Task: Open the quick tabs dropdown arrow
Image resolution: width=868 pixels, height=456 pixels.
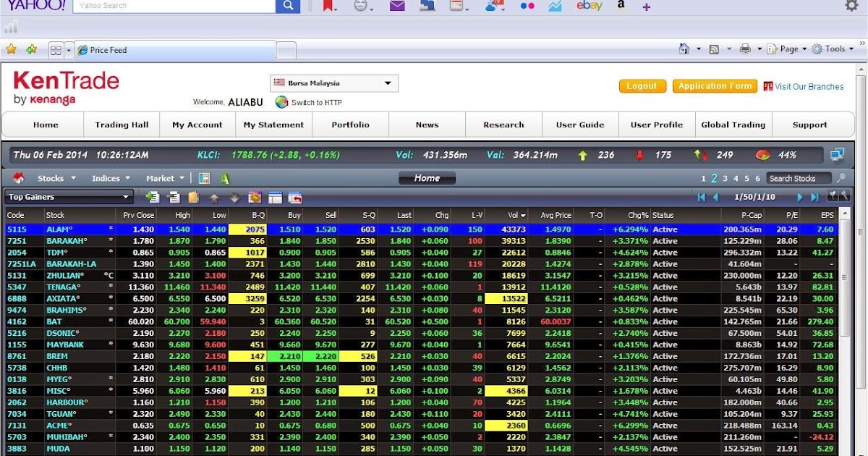Action: (x=69, y=50)
